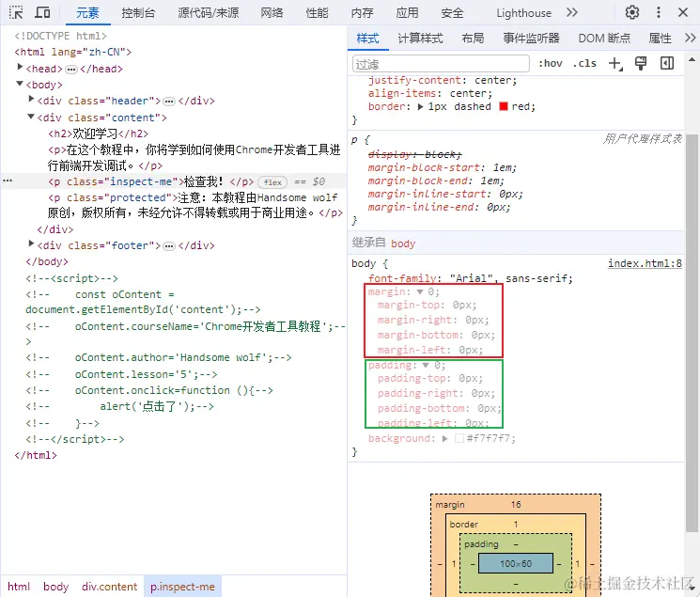Click the margin-block-start 1em value
700x597 pixels.
tap(504, 167)
